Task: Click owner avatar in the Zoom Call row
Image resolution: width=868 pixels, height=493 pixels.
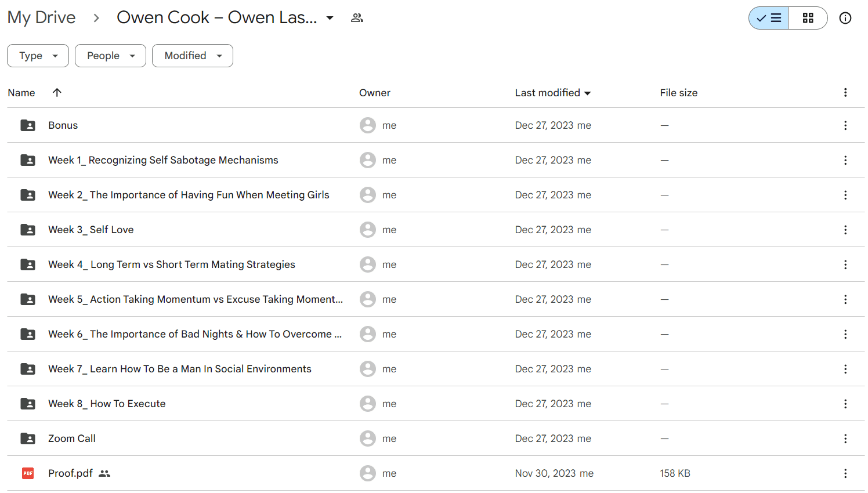Action: [368, 438]
